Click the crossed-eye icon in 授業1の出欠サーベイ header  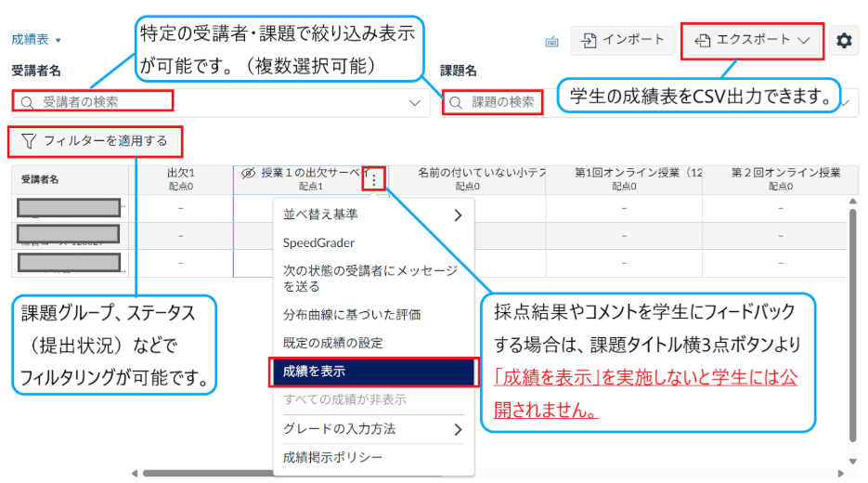pyautogui.click(x=248, y=174)
